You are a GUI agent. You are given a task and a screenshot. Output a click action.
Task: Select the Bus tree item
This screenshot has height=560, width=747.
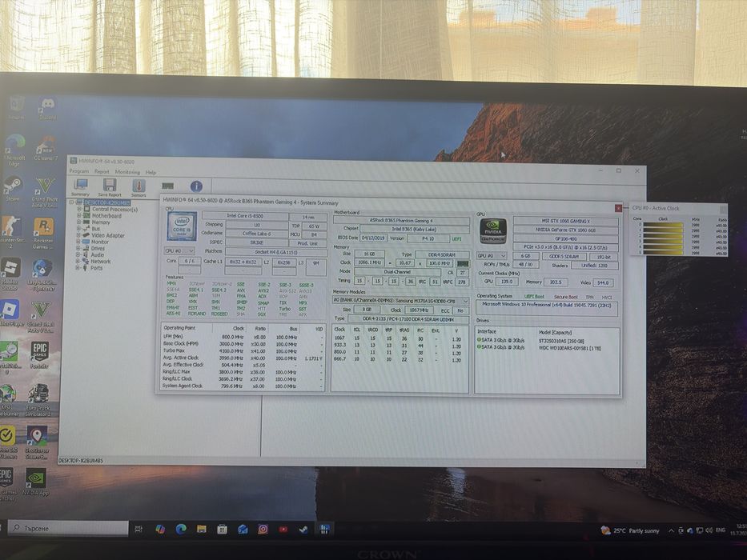(x=96, y=229)
